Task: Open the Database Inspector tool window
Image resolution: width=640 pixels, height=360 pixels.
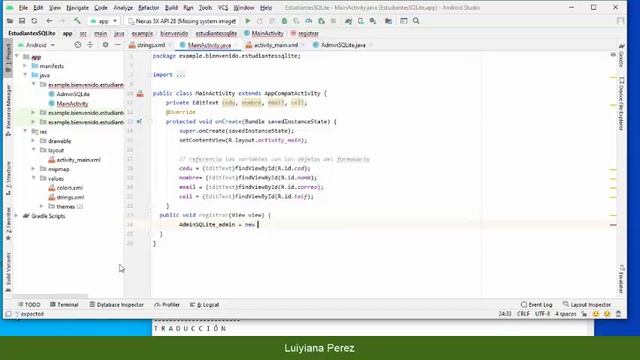Action: pyautogui.click(x=117, y=304)
